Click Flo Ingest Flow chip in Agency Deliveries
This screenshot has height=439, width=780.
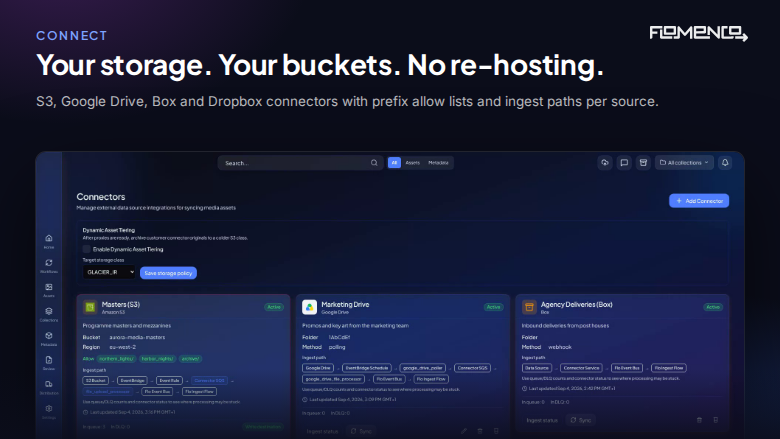(x=669, y=368)
